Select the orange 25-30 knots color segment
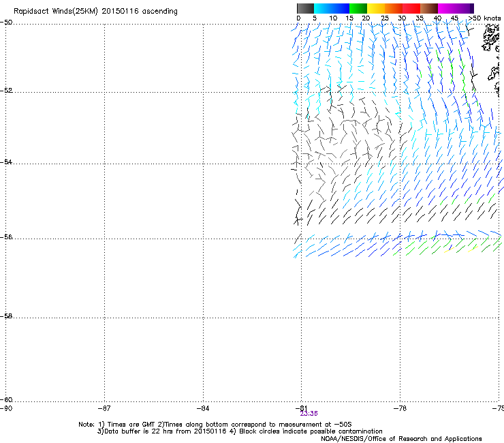 [394, 8]
